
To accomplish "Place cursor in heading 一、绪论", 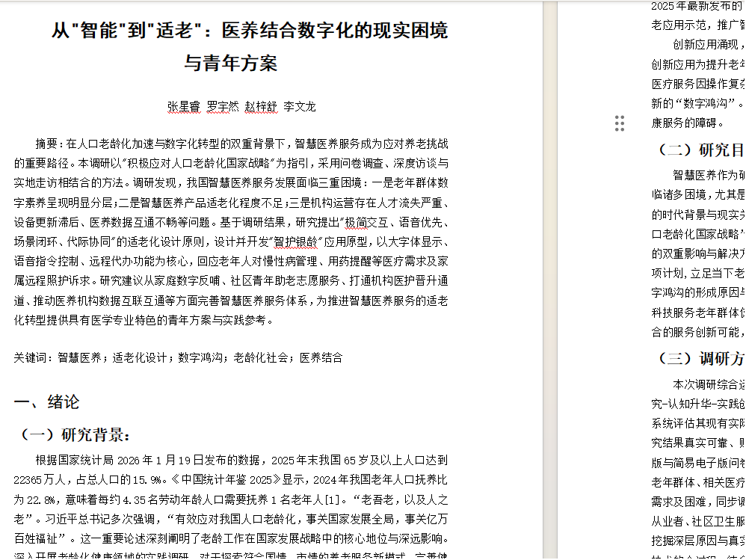I will tap(46, 401).
